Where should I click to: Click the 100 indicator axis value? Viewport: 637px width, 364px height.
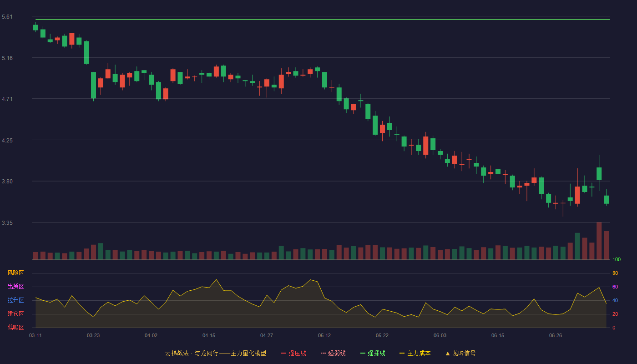(x=617, y=260)
